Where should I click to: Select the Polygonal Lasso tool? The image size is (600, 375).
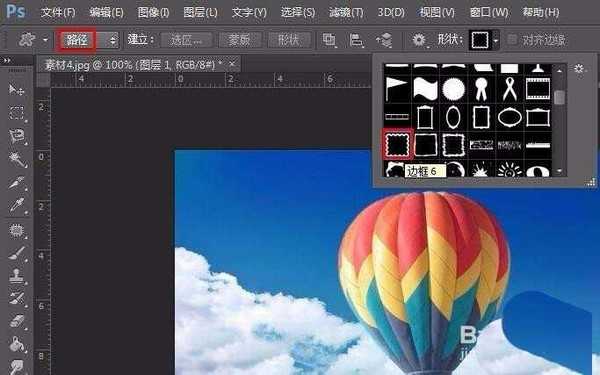point(16,136)
